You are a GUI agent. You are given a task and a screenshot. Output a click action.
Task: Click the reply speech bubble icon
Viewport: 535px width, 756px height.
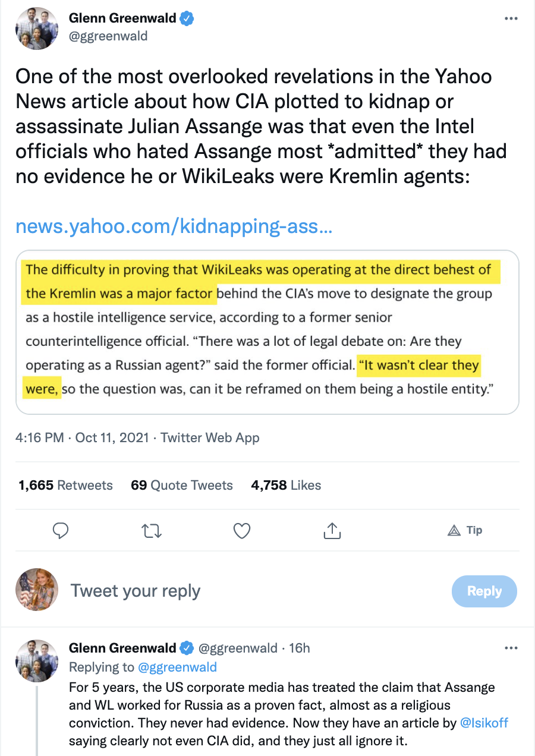(x=61, y=530)
